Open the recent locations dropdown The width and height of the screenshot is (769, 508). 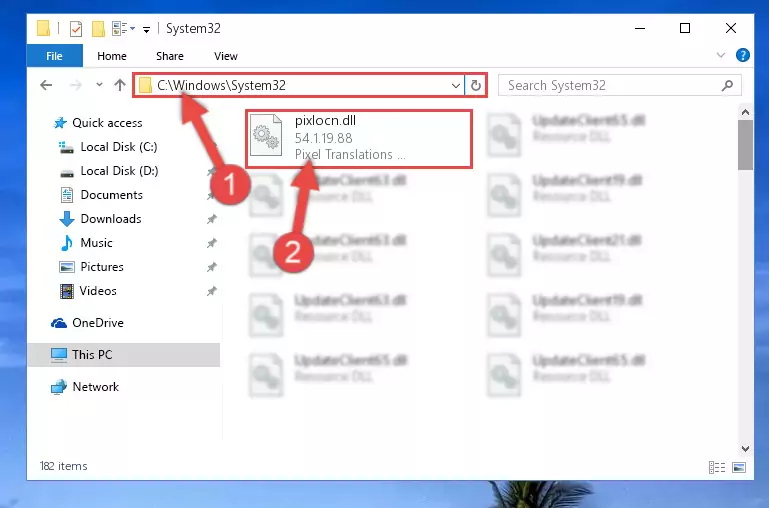click(x=100, y=85)
